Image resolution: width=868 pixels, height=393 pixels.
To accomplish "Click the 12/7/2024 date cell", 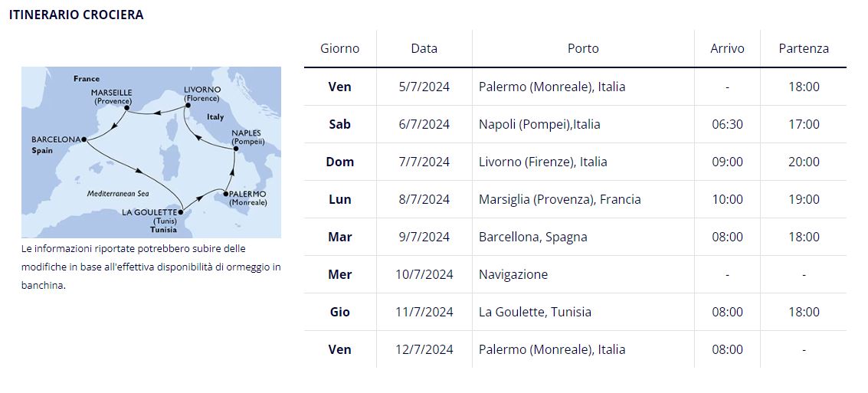I will tap(424, 350).
